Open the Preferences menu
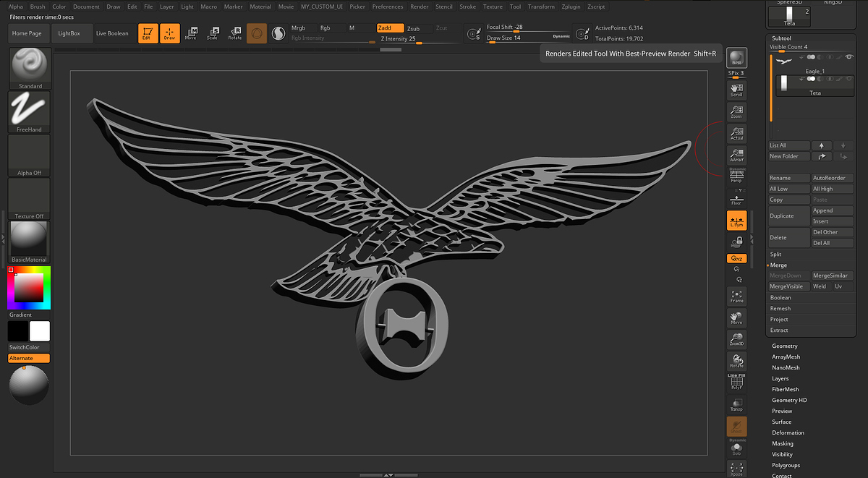 click(388, 7)
